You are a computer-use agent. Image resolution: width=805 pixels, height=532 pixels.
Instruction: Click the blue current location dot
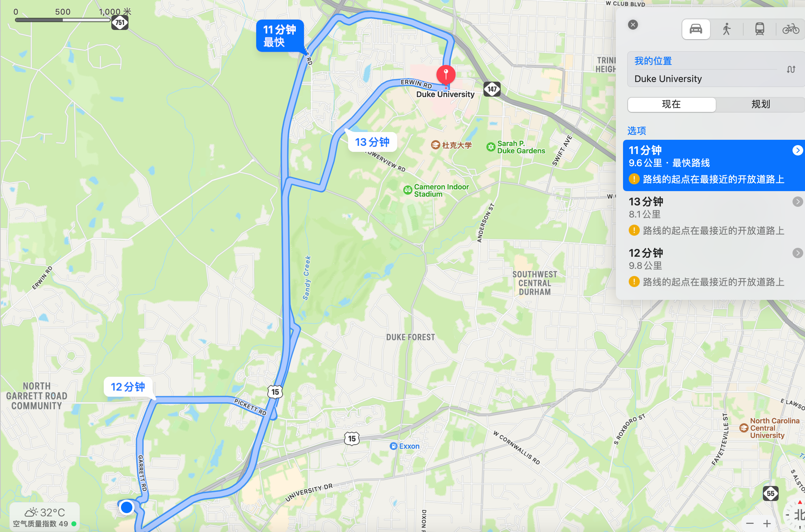click(x=126, y=507)
